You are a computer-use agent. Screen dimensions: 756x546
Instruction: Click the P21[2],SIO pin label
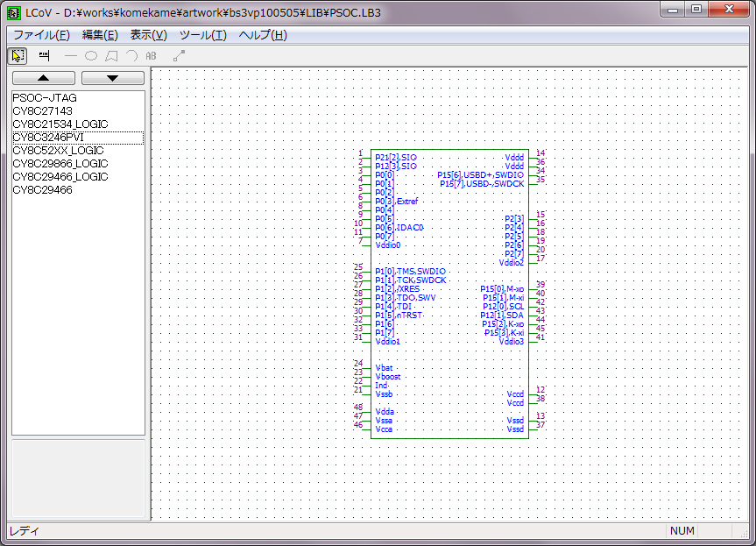(396, 157)
